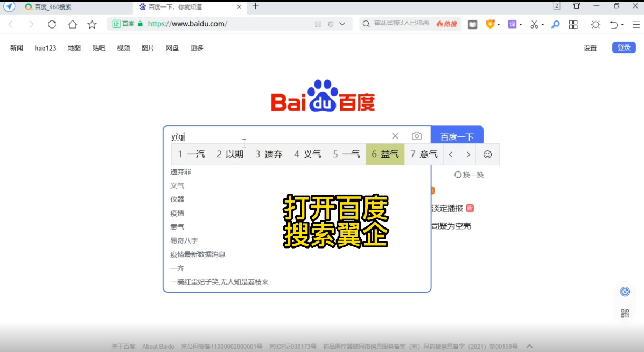Screen dimensions: 644x352
Task: Click the orange shield yen icon
Action: pyautogui.click(x=489, y=24)
